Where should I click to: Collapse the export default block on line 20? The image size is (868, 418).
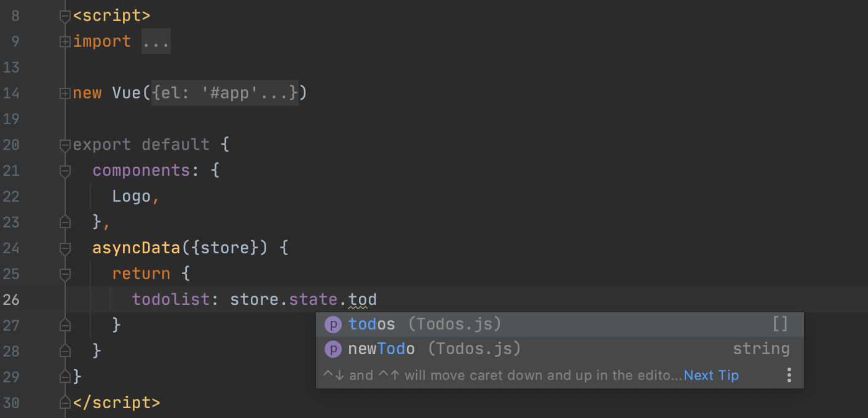point(65,145)
